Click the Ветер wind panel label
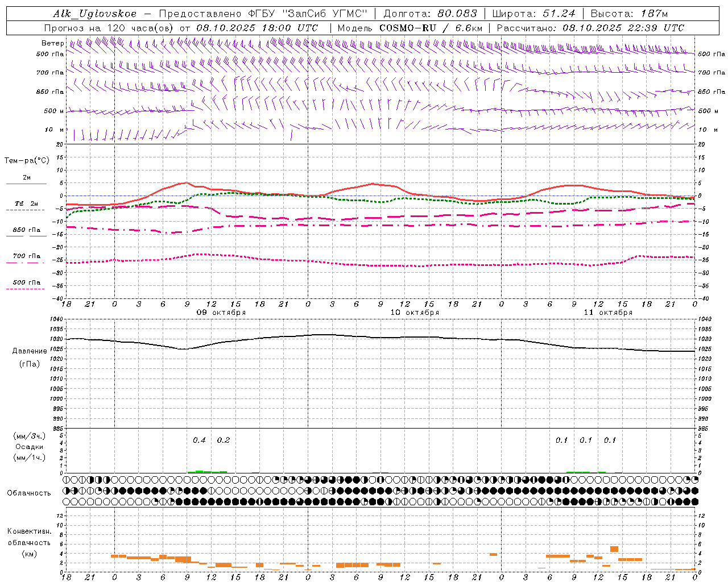Screen dimensions: 728x582 pyautogui.click(x=53, y=43)
